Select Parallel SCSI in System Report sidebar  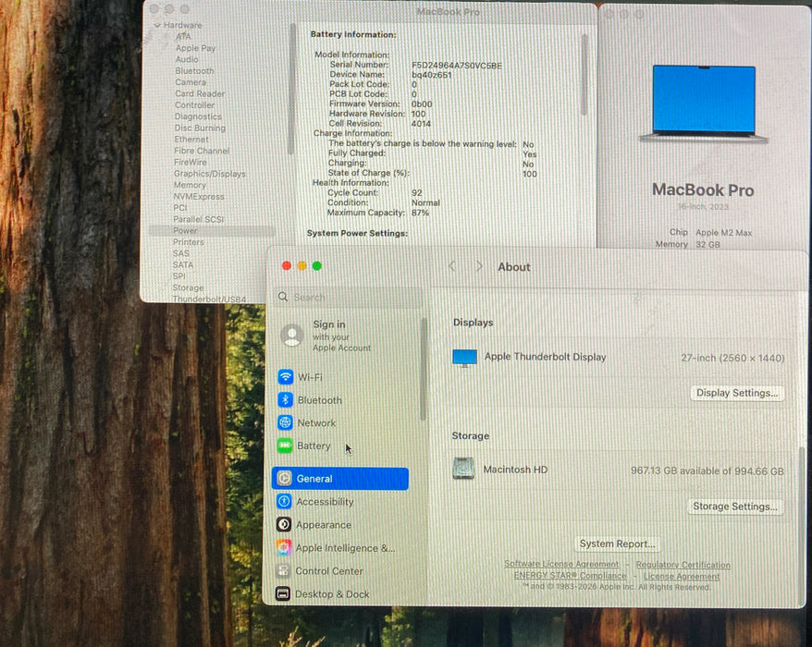tap(198, 219)
